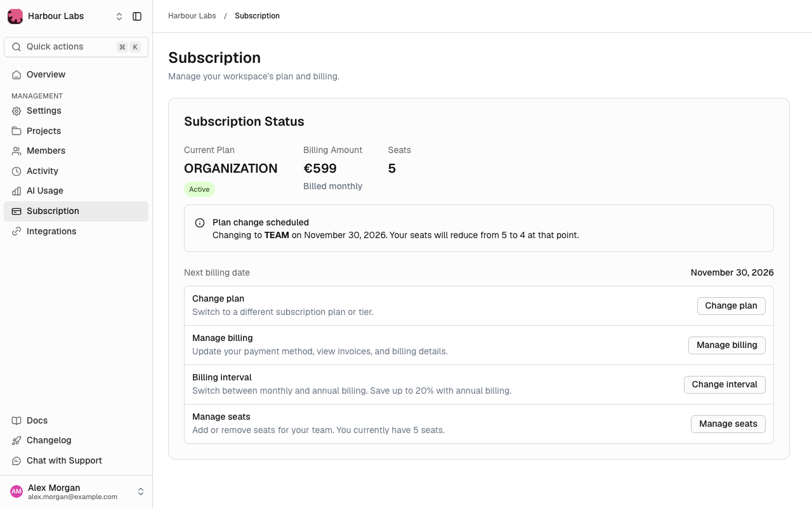The height and width of the screenshot is (508, 812).
Task: Click the ORGANIZATION plan name
Action: 231,168
